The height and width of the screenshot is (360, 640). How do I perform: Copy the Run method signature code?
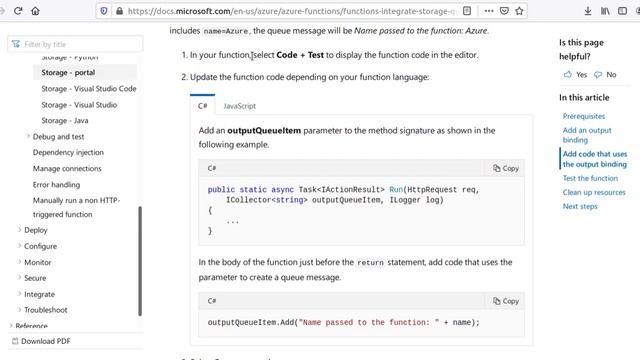[x=506, y=168]
